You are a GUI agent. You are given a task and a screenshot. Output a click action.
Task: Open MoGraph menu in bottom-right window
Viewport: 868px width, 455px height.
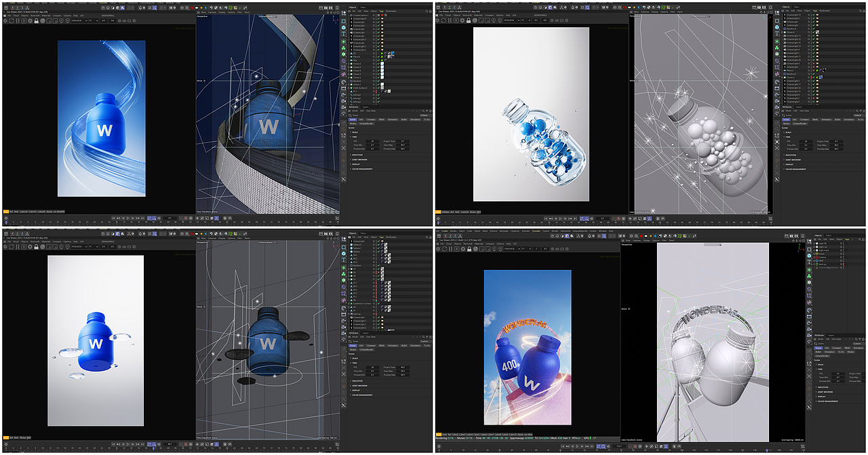click(504, 231)
